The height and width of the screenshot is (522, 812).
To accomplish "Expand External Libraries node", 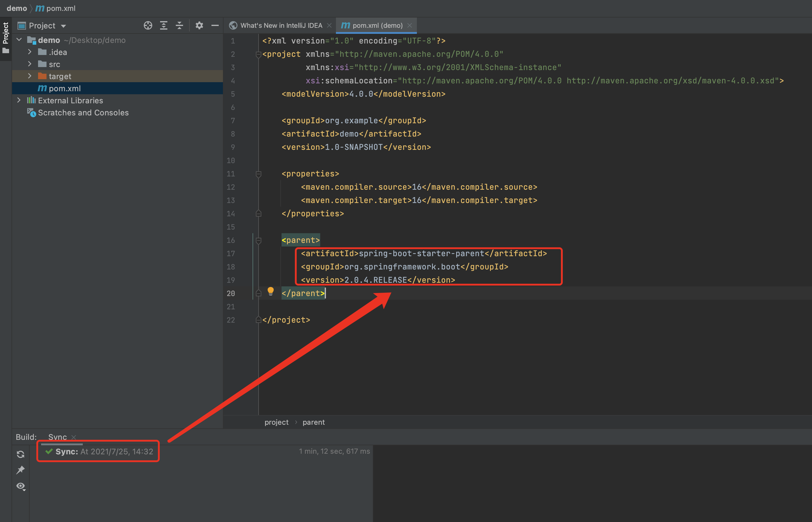I will tap(19, 100).
